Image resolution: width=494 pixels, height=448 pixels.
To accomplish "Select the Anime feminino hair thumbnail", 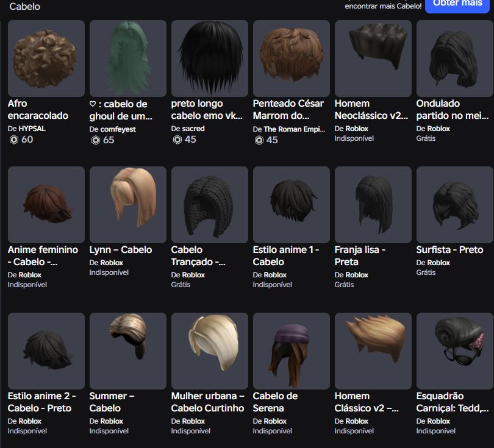I will click(x=46, y=205).
